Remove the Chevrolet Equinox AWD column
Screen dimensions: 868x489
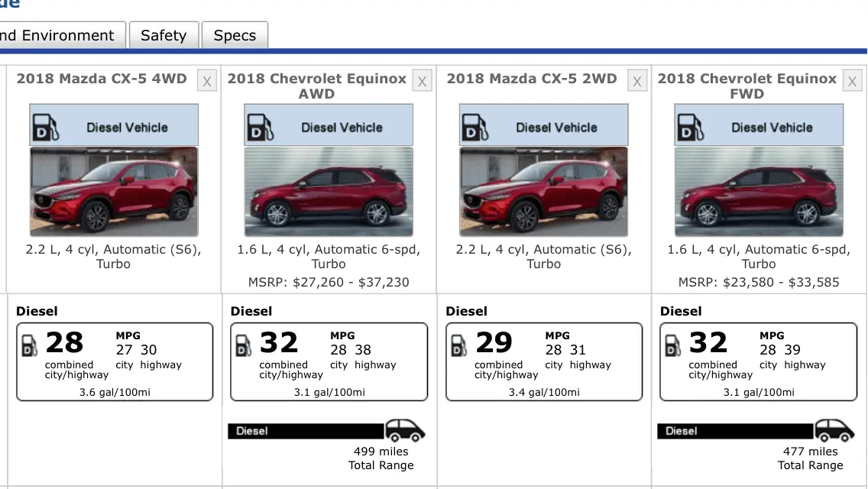422,81
